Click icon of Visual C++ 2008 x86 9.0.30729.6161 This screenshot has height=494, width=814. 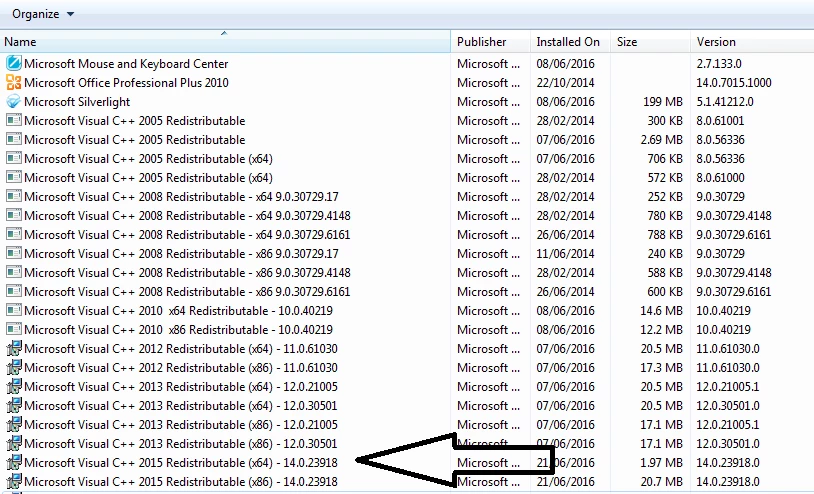click(13, 292)
